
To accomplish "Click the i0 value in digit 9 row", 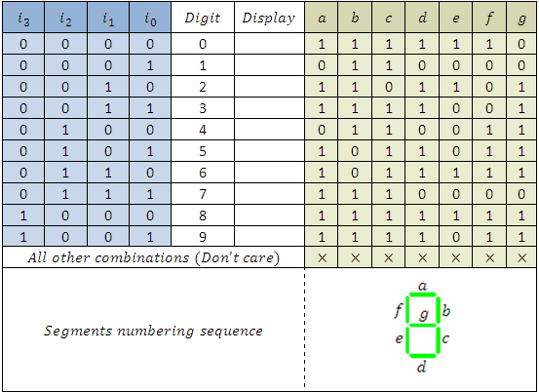I will tap(150, 237).
